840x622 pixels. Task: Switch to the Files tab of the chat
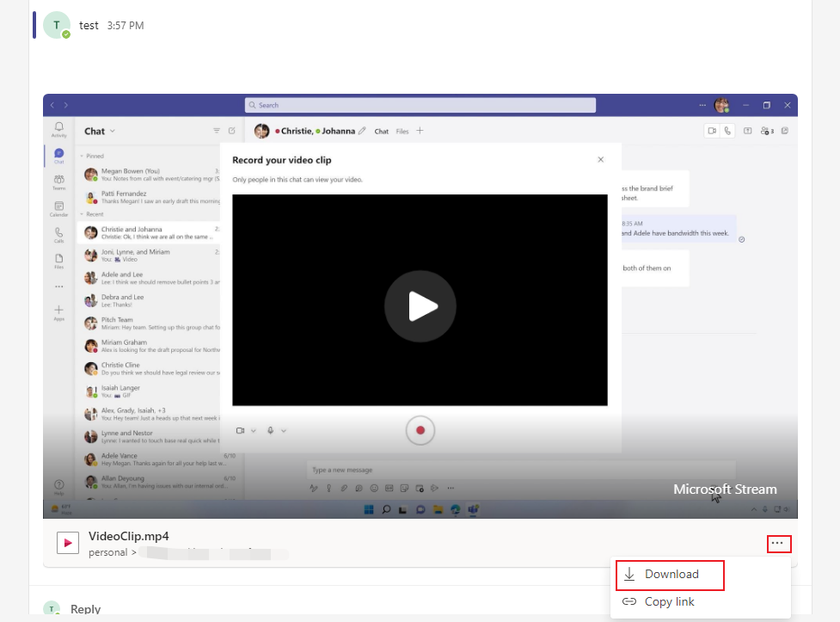tap(402, 132)
